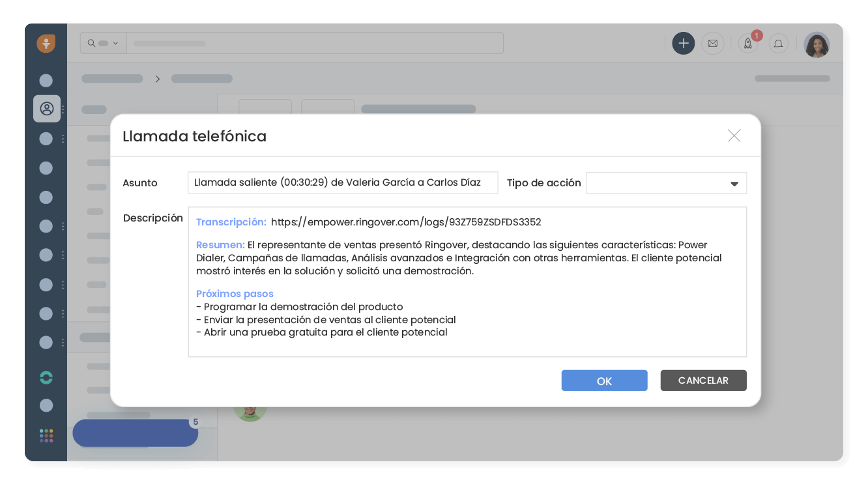Click the blue pill button with badge 5

(x=135, y=433)
